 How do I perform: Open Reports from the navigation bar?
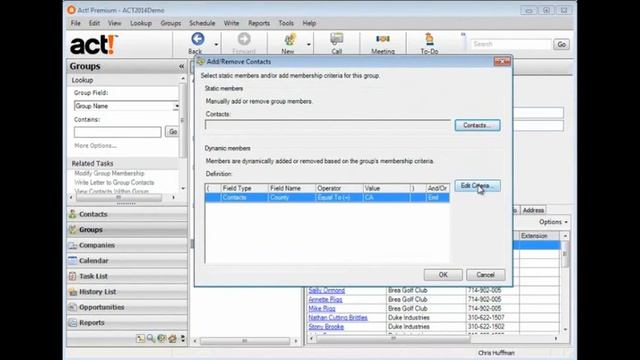pos(127,323)
